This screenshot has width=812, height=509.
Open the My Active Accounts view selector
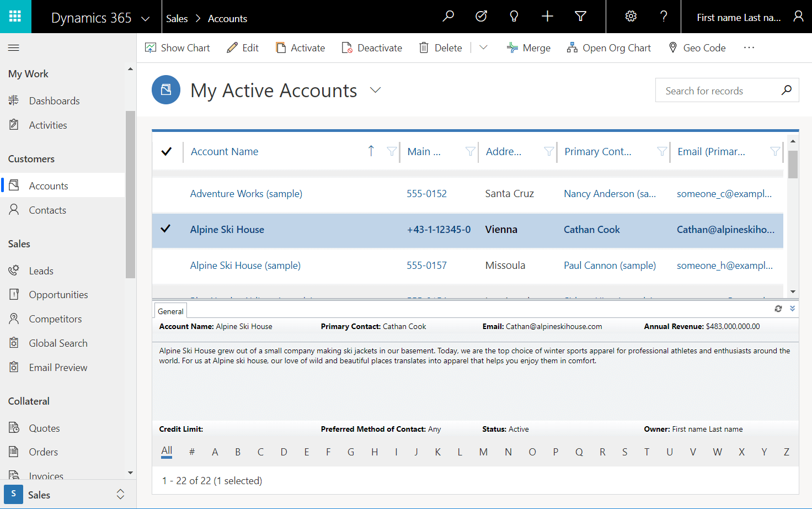(375, 90)
